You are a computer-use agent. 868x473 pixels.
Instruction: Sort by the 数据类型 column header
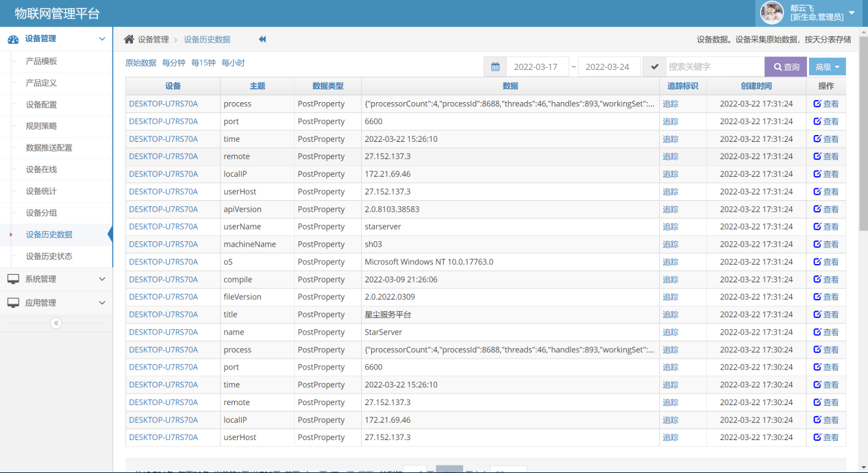click(327, 86)
